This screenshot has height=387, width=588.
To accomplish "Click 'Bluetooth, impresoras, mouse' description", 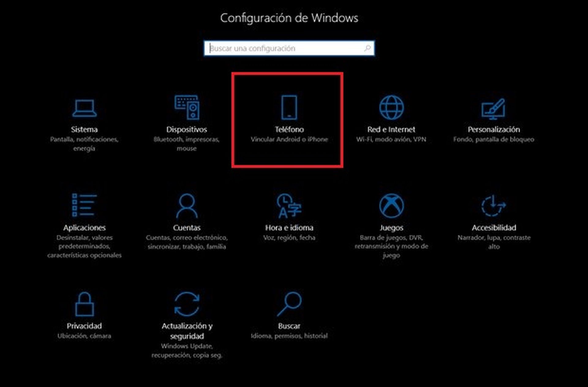I will coord(187,144).
